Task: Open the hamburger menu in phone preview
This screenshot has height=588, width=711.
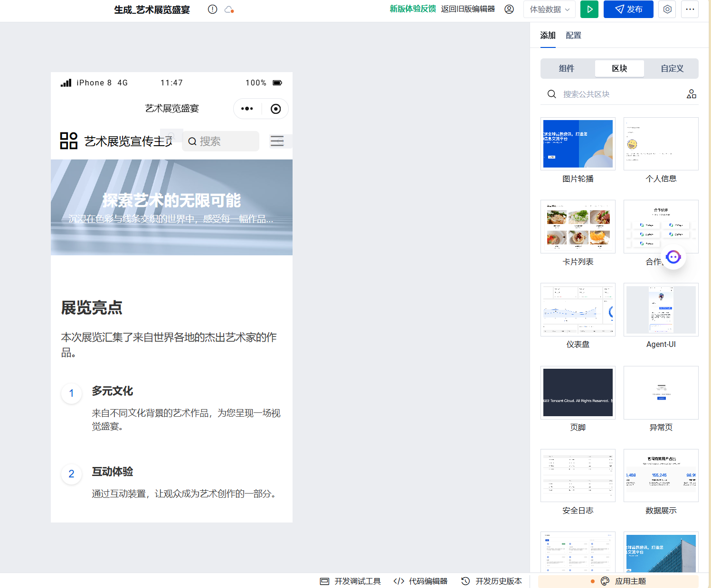Action: tap(277, 141)
